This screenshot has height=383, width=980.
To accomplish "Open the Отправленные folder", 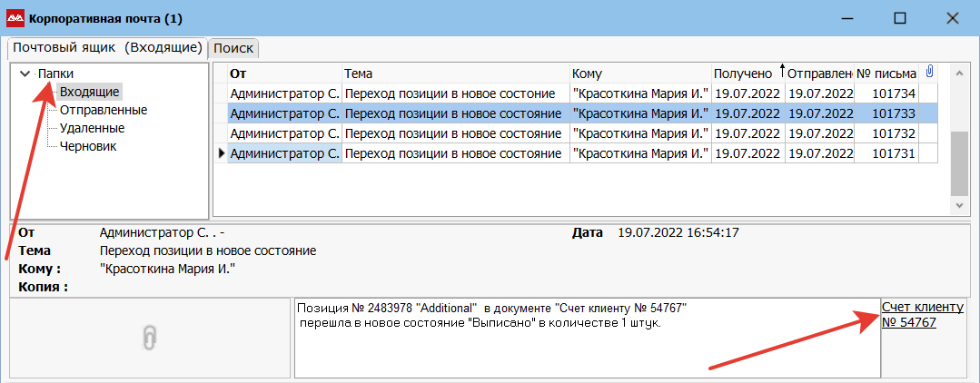I will click(104, 110).
